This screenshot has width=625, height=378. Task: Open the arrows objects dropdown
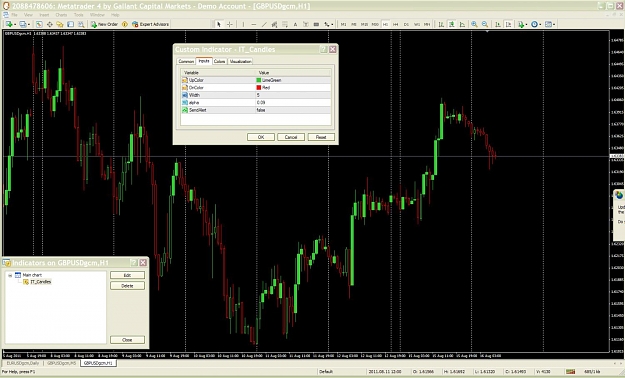tap(332, 25)
